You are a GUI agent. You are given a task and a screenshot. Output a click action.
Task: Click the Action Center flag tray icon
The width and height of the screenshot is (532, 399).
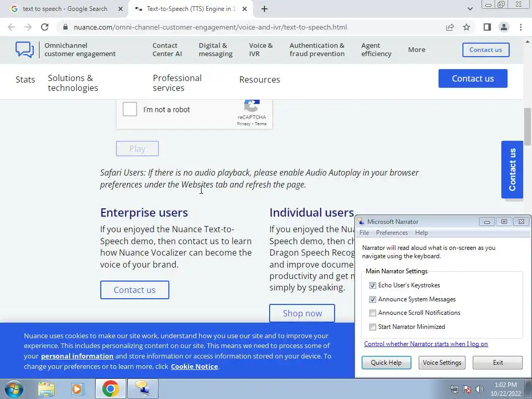click(467, 389)
